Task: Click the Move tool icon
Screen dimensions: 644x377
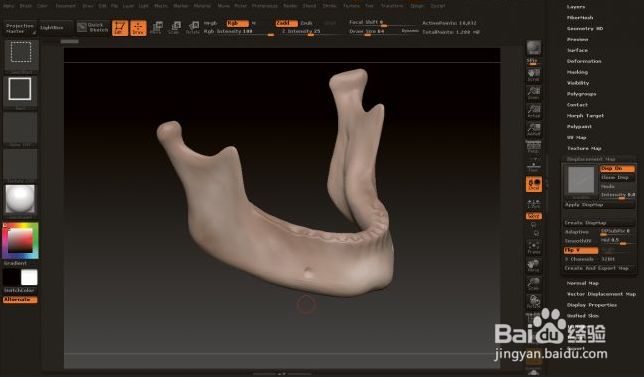Action: (x=156, y=28)
